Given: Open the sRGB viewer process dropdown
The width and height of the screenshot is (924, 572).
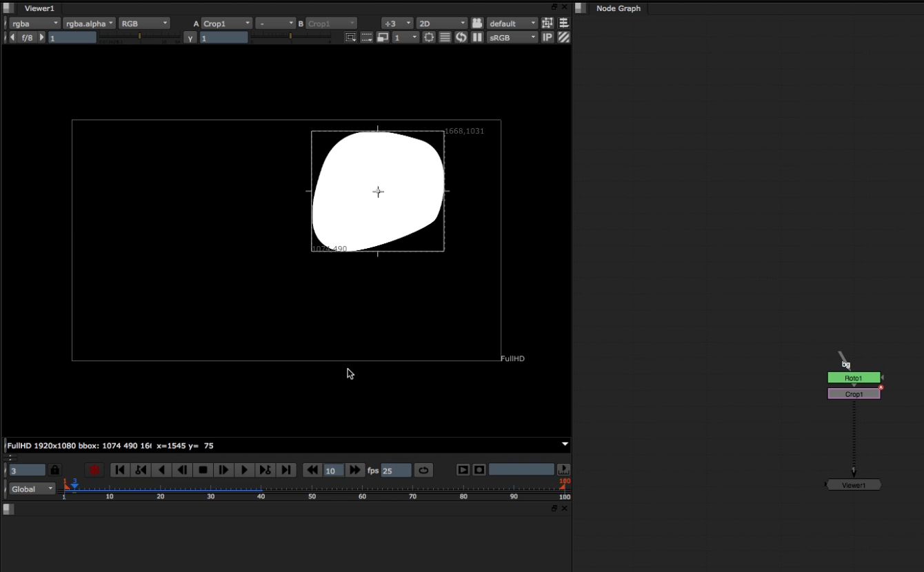Looking at the screenshot, I should pos(512,37).
